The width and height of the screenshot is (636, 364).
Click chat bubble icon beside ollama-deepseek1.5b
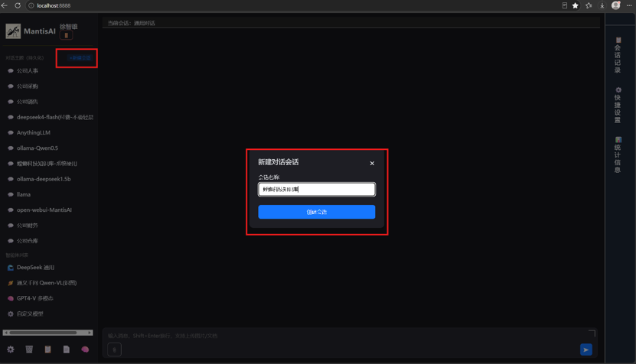[x=11, y=179]
